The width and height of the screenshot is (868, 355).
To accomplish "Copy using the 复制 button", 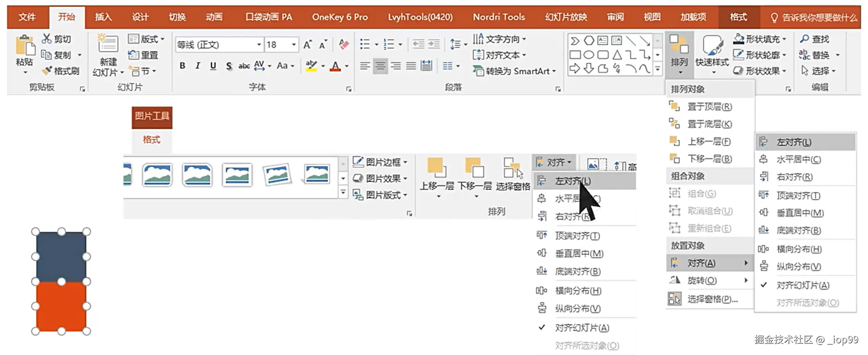I will tap(56, 55).
